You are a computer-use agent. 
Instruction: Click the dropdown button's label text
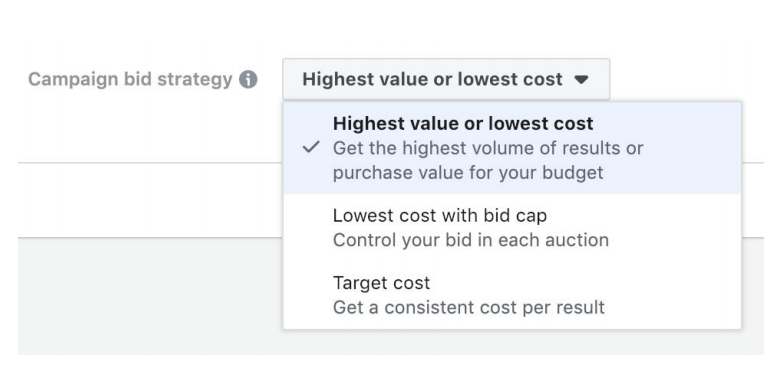point(432,79)
